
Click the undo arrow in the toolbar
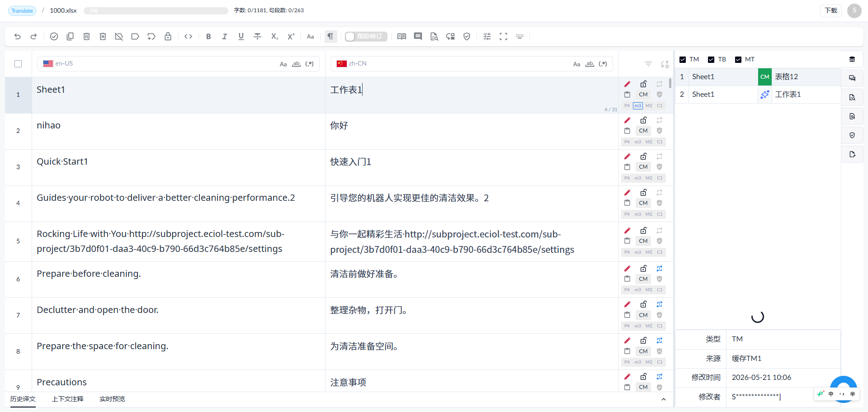pos(18,37)
